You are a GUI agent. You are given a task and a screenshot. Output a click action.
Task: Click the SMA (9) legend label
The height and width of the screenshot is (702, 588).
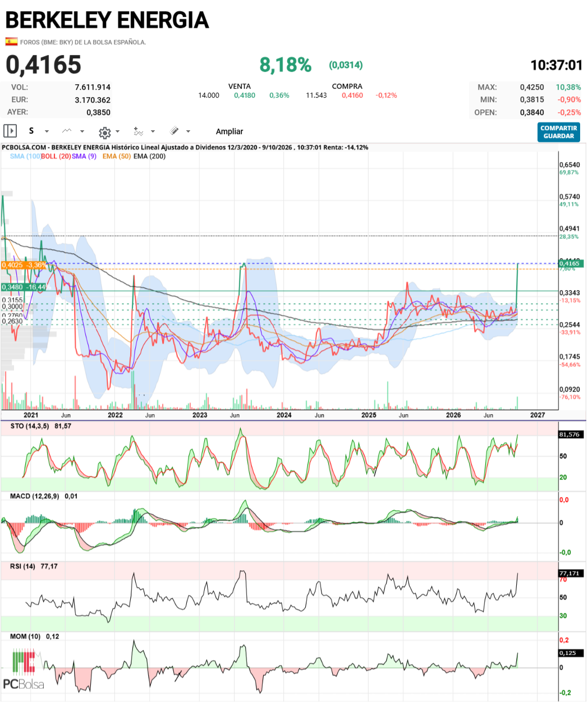pyautogui.click(x=84, y=156)
